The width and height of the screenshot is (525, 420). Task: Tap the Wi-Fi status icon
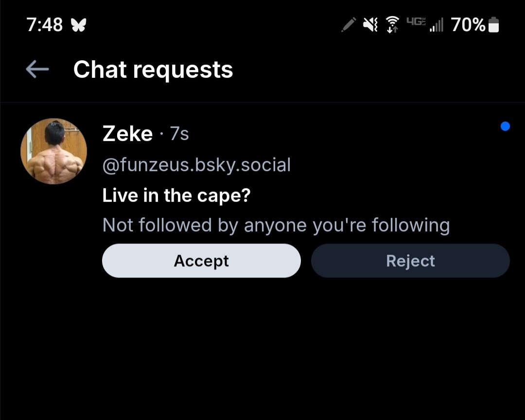(x=392, y=24)
